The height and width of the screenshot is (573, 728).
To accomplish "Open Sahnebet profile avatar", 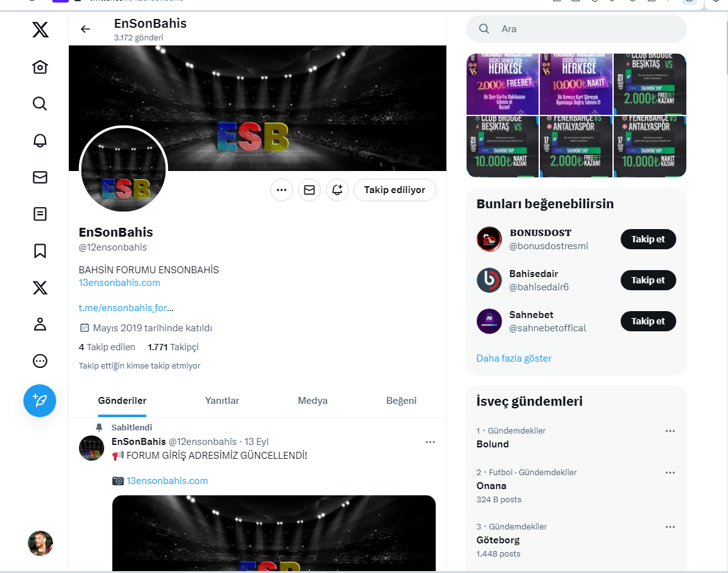I will pyautogui.click(x=489, y=321).
